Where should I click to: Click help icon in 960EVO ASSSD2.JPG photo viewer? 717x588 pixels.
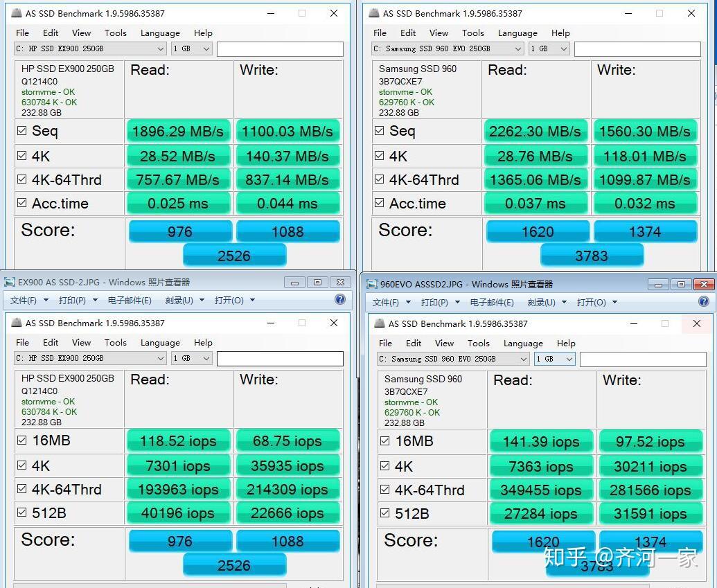point(704,301)
